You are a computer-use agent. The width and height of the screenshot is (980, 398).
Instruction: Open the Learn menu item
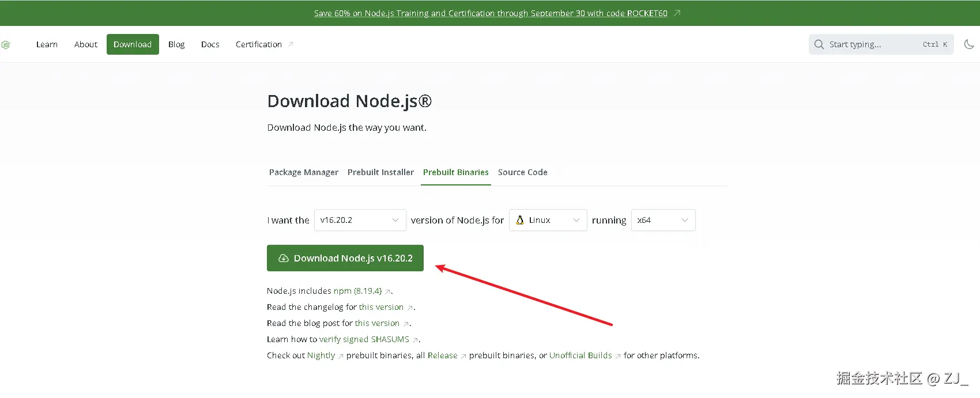point(47,44)
